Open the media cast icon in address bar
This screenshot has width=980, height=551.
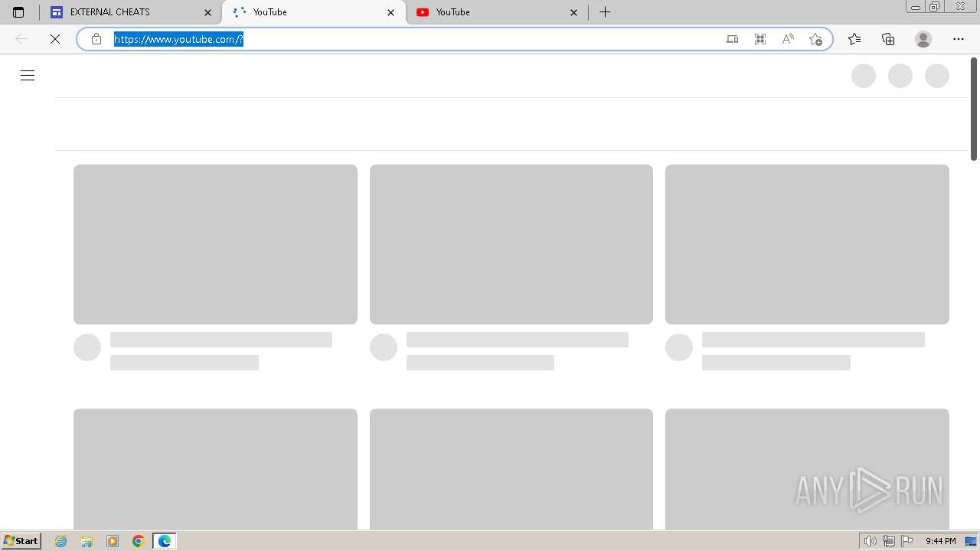[x=733, y=39]
